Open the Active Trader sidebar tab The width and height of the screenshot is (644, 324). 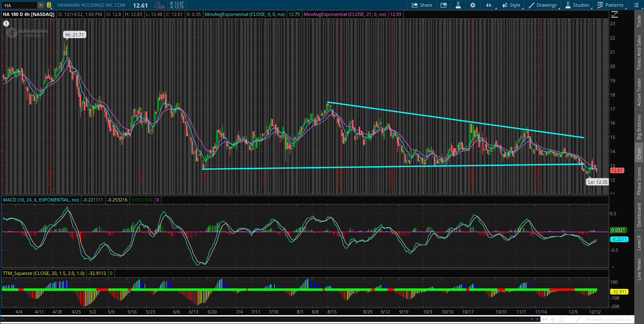[639, 91]
